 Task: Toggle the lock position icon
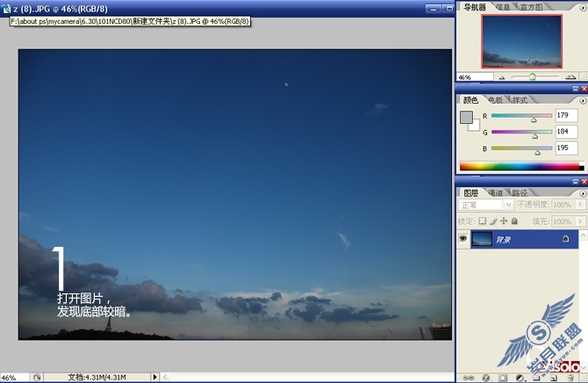click(504, 220)
